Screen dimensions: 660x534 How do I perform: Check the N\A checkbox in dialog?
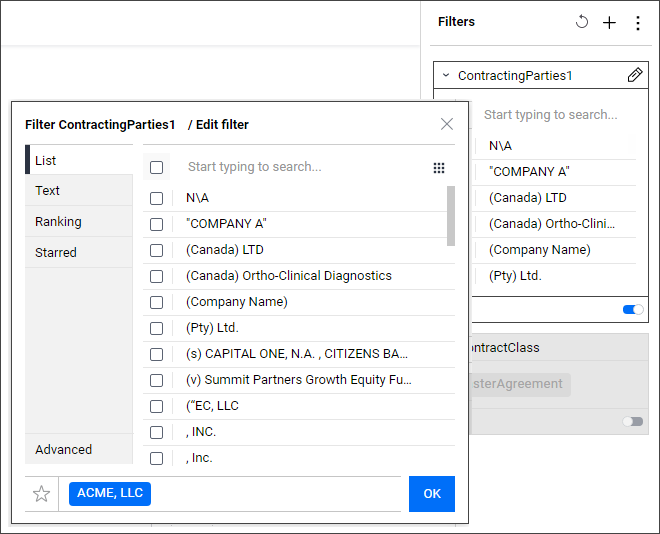click(x=156, y=198)
